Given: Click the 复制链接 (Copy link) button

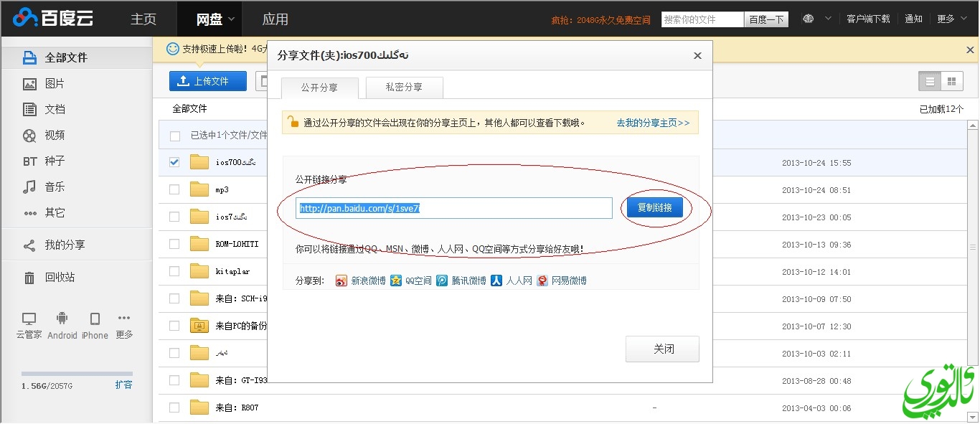Looking at the screenshot, I should [655, 208].
